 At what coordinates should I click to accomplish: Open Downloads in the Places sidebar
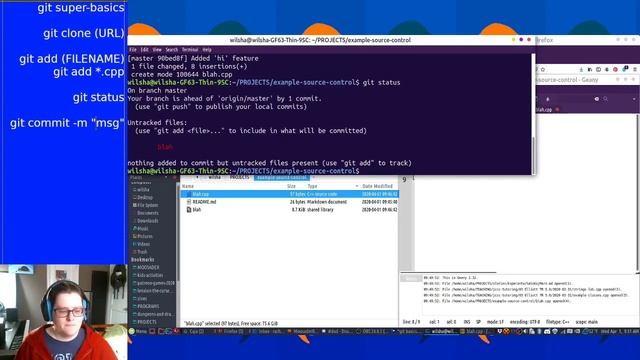147,221
